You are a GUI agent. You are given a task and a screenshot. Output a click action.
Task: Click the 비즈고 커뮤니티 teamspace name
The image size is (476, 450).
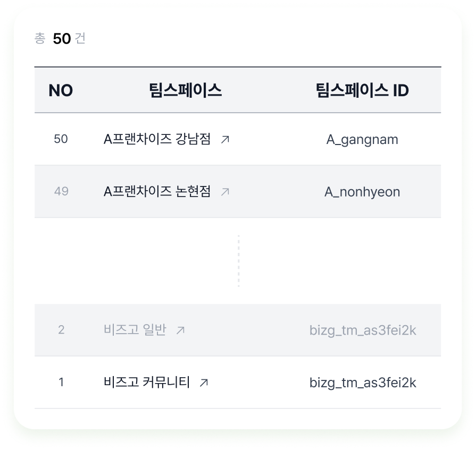pos(146,382)
